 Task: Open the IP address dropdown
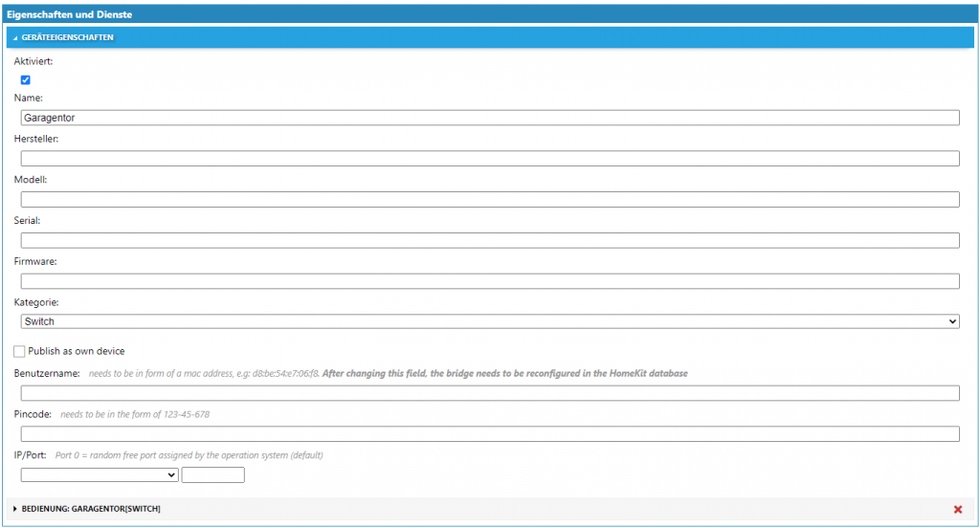point(100,474)
